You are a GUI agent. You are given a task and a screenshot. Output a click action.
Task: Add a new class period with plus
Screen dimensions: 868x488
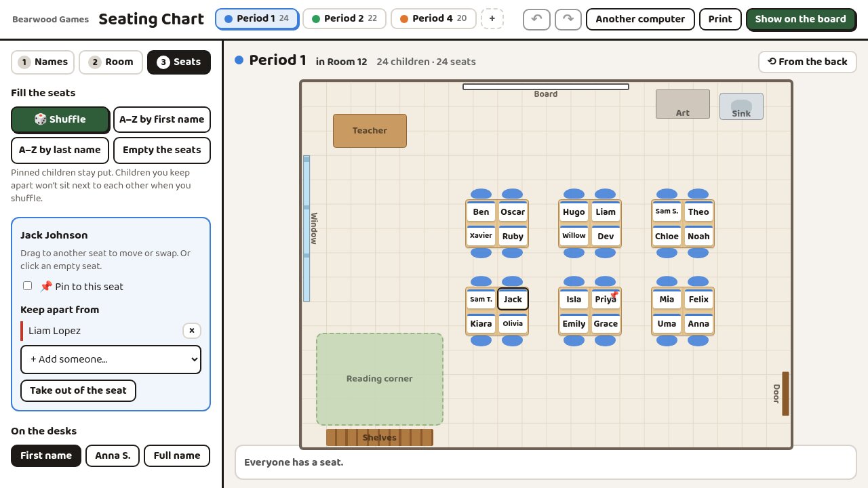click(492, 19)
